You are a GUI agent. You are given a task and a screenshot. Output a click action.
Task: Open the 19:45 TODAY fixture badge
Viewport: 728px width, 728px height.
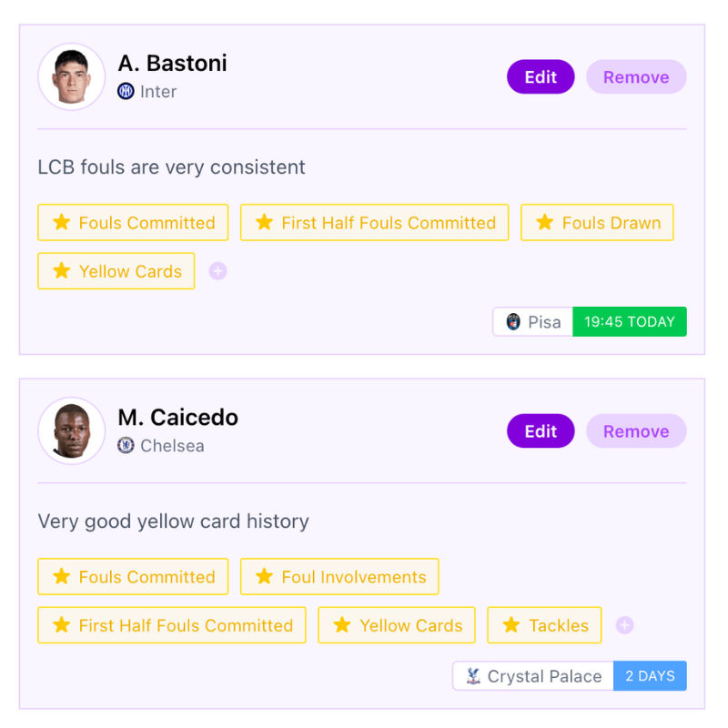tap(630, 322)
